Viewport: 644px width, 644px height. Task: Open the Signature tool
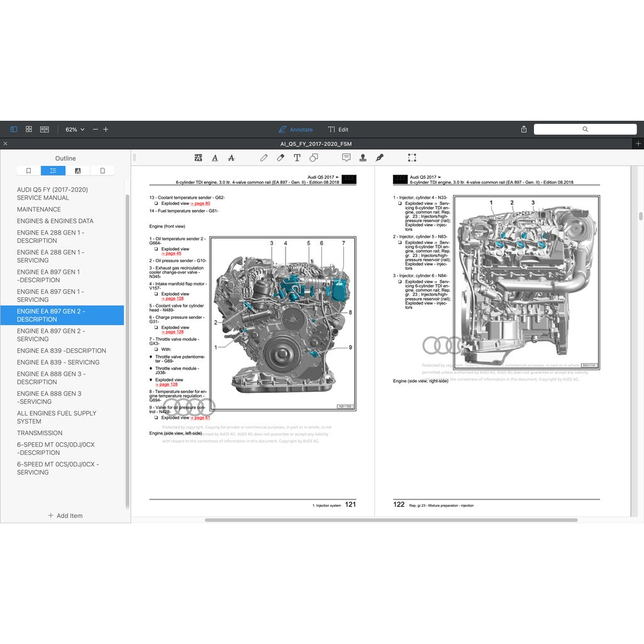[x=379, y=157]
